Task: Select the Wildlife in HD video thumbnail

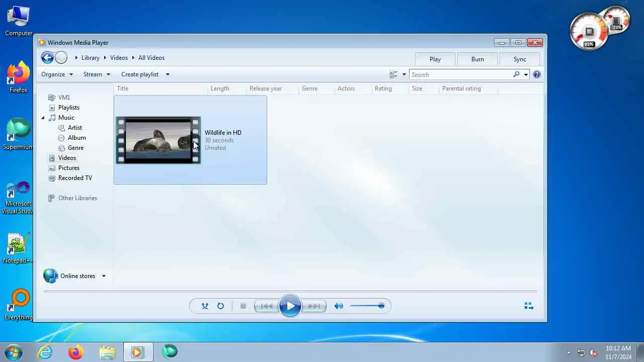Action: click(158, 140)
